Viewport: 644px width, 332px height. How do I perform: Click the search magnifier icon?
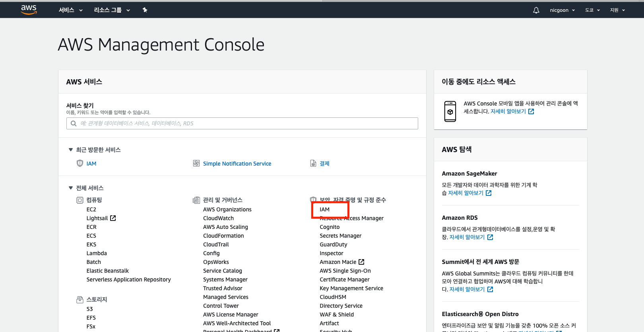click(74, 123)
